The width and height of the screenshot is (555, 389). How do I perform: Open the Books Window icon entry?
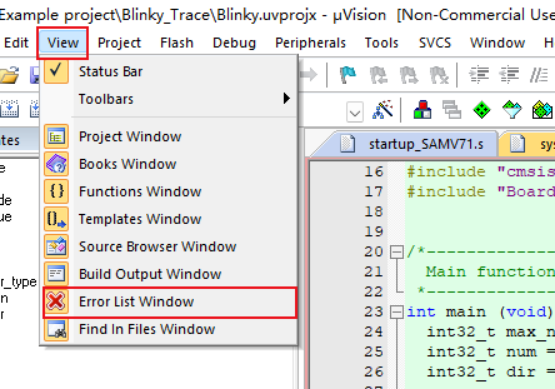coord(56,164)
